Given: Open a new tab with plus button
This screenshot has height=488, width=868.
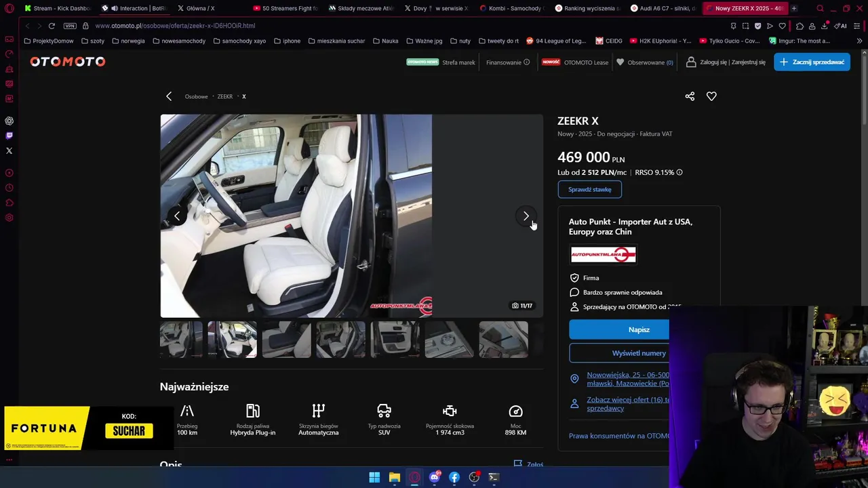Looking at the screenshot, I should click(x=794, y=8).
